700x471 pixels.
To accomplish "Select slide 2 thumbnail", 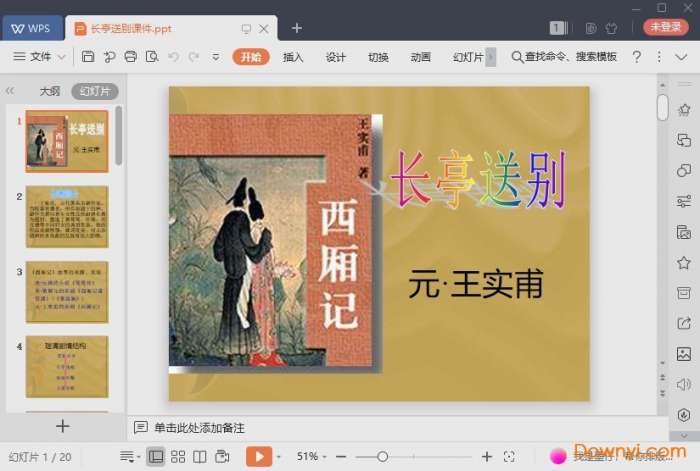I will 67,217.
